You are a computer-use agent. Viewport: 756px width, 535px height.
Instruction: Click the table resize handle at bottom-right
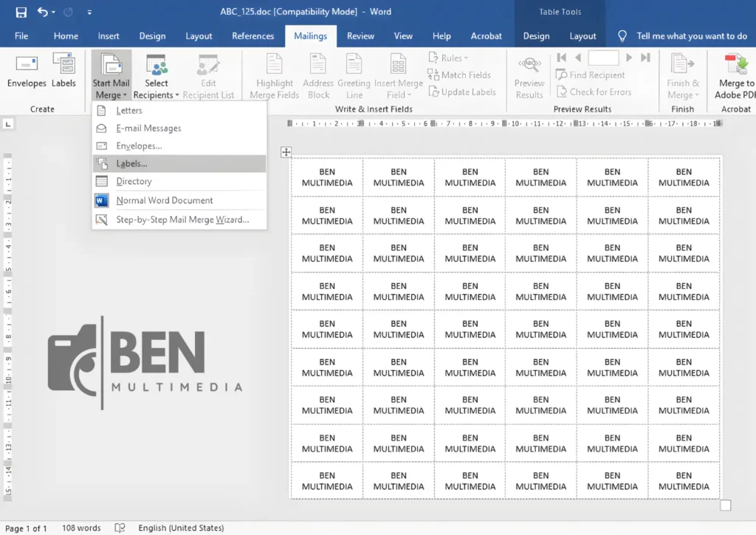pyautogui.click(x=725, y=505)
